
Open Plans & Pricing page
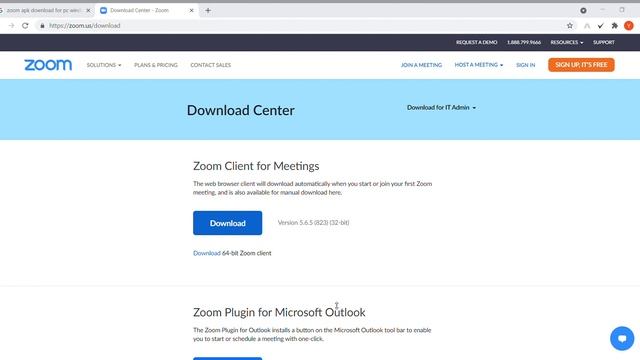[x=156, y=65]
